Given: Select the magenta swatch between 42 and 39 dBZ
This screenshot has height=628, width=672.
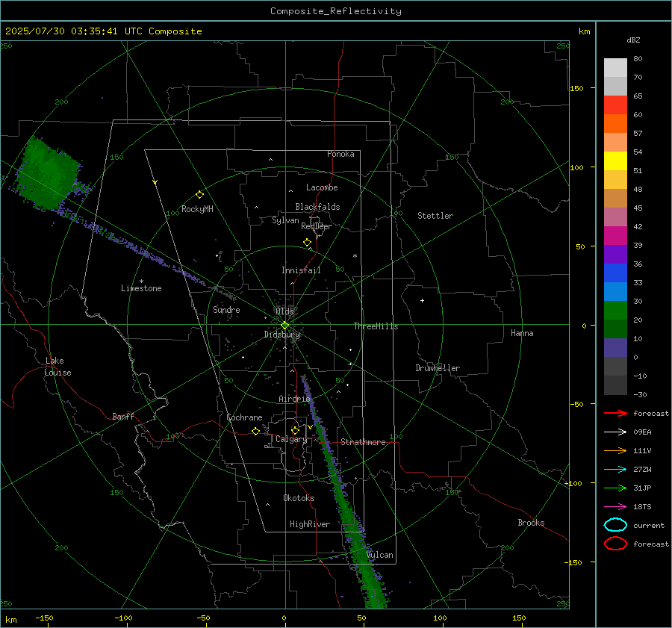Looking at the screenshot, I should pyautogui.click(x=615, y=236).
